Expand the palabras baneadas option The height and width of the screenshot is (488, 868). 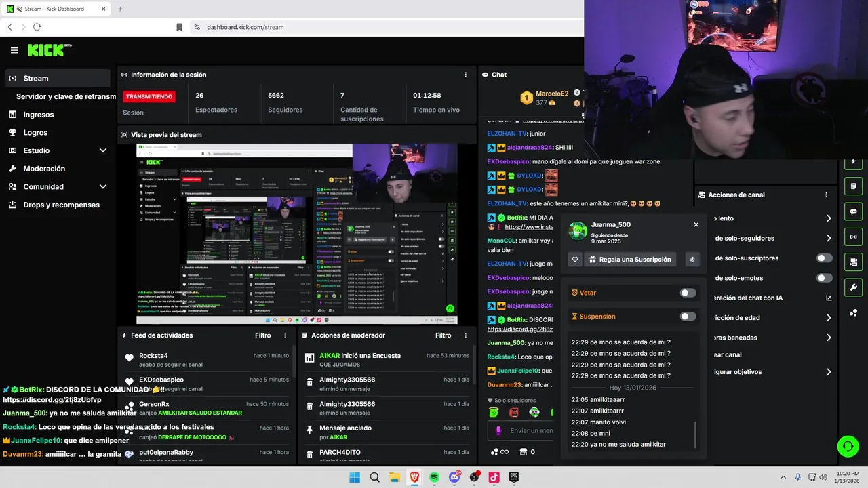[x=829, y=338]
